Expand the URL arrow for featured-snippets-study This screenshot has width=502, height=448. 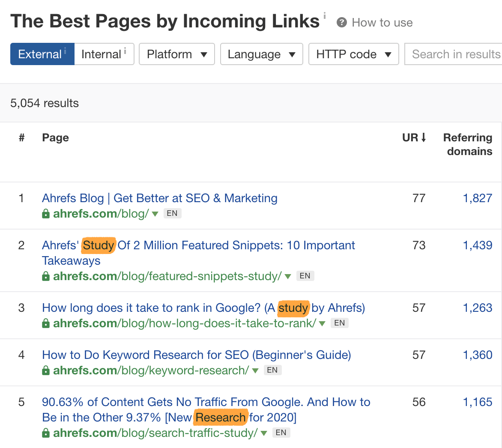point(288,276)
